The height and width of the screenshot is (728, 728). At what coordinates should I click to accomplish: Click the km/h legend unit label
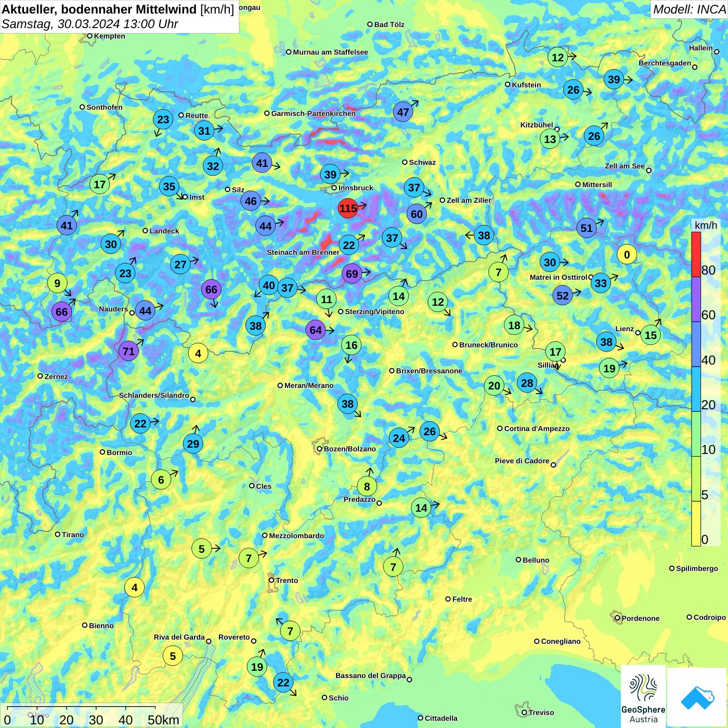coord(706,225)
